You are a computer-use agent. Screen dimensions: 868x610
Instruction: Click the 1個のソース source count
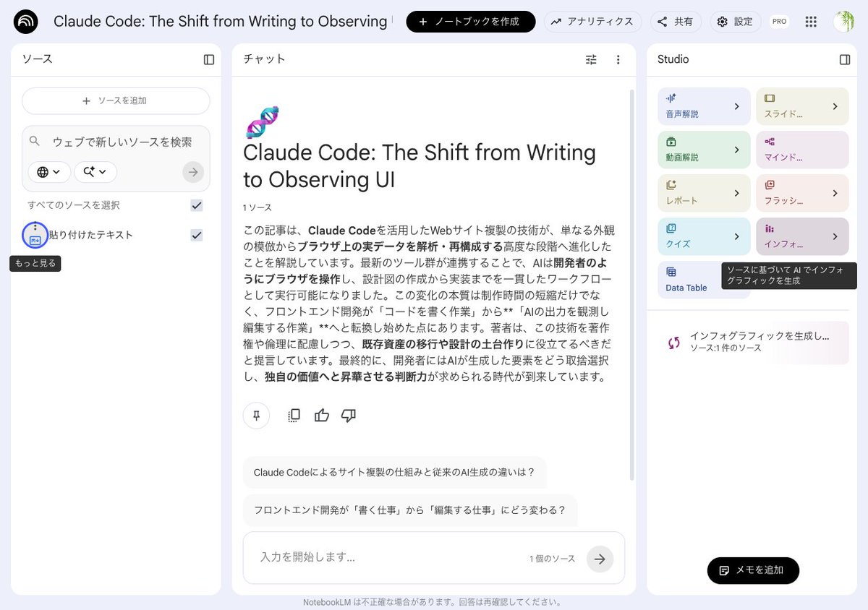[552, 559]
